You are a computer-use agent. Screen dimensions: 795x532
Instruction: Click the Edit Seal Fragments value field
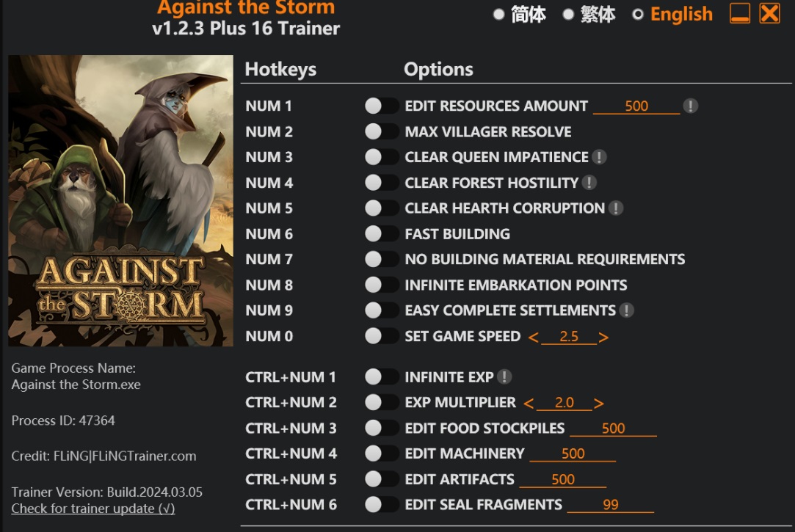(610, 505)
